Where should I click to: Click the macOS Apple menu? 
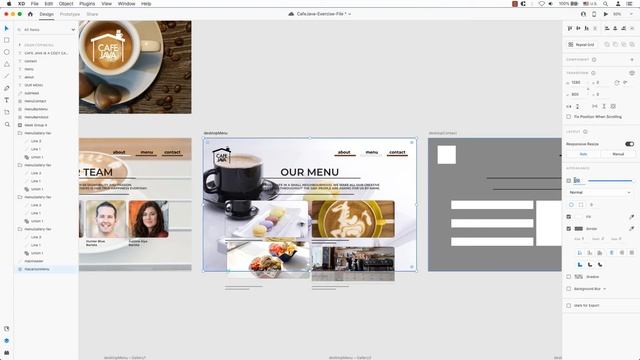[9, 4]
